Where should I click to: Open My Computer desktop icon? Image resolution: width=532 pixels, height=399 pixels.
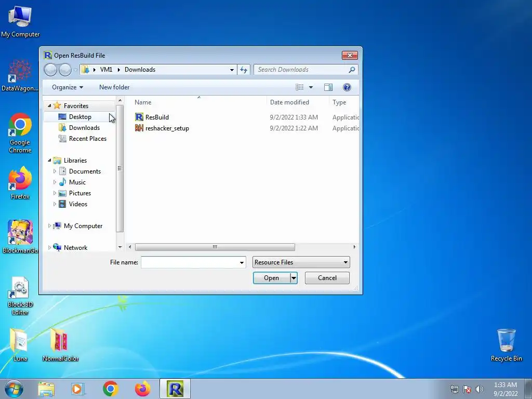click(20, 22)
